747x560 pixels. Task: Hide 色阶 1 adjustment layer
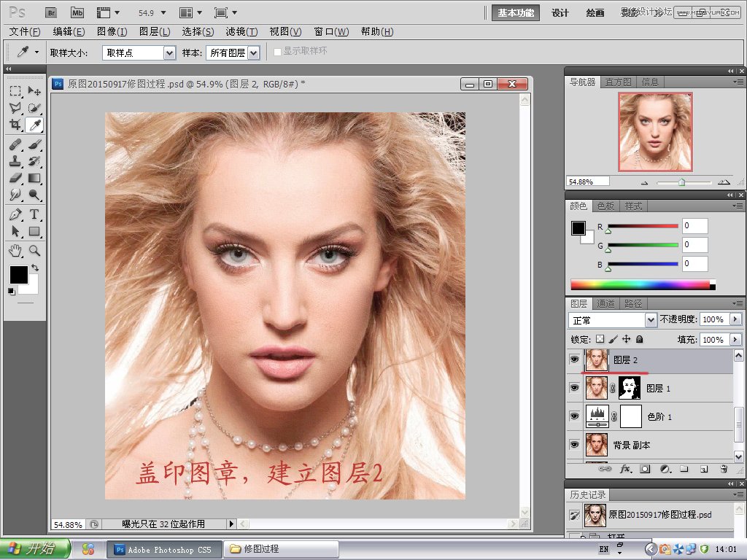(x=575, y=416)
